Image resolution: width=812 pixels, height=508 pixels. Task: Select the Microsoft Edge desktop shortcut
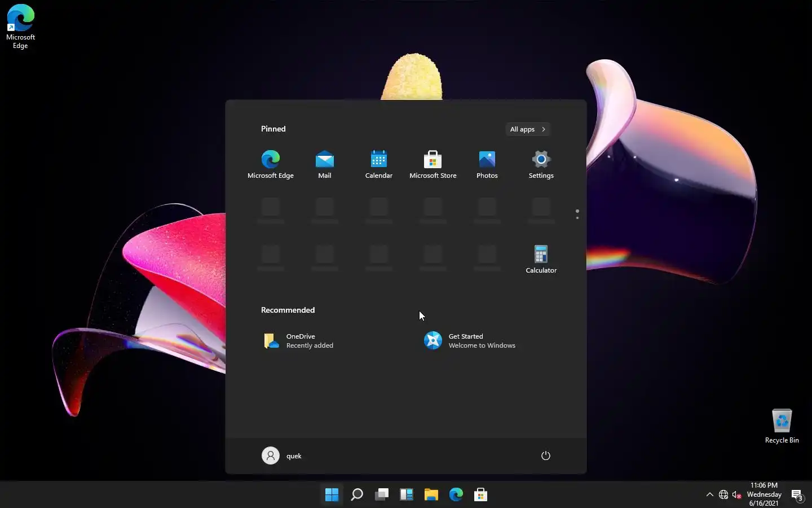(21, 27)
